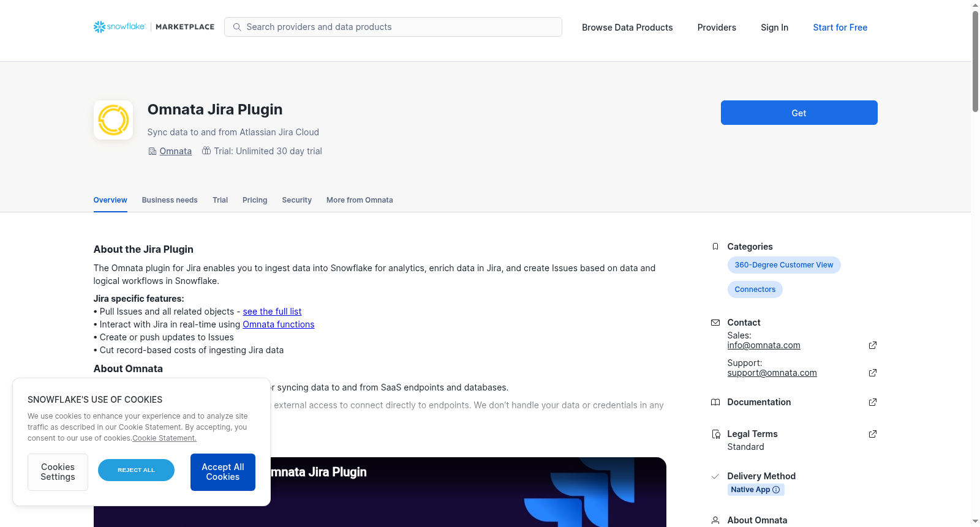980x527 pixels.
Task: Open Documentation external link icon
Action: pos(873,402)
